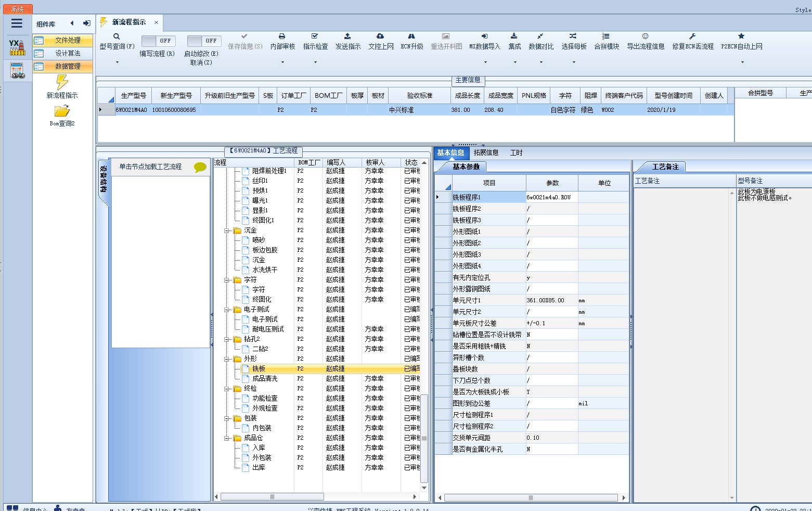
Task: Open dropdown under 型号查询(F)
Action: [117, 62]
